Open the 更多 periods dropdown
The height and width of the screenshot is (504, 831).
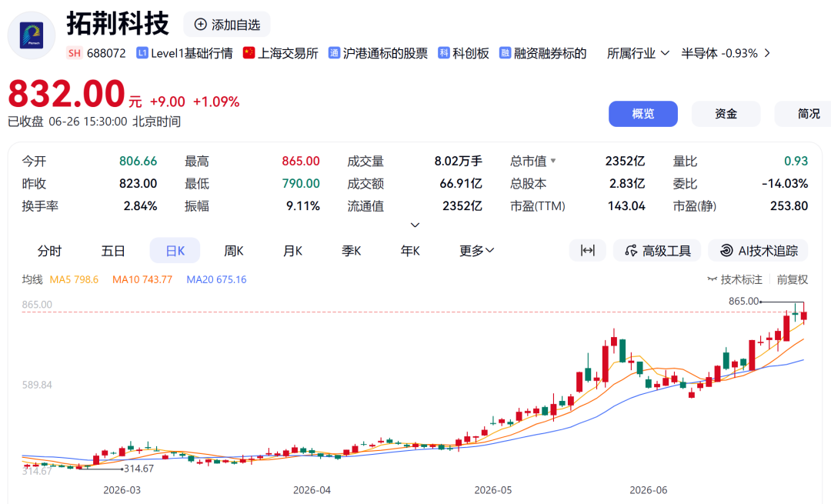pyautogui.click(x=476, y=251)
